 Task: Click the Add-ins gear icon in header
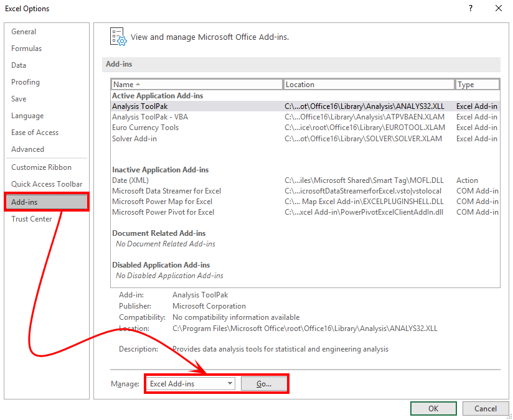(118, 37)
